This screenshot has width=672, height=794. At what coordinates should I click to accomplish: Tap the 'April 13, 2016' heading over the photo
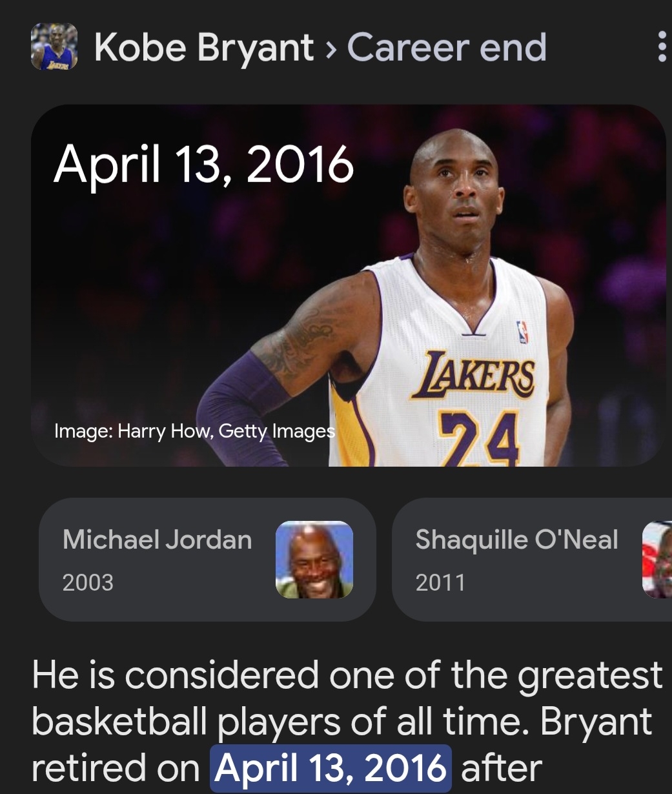point(204,165)
